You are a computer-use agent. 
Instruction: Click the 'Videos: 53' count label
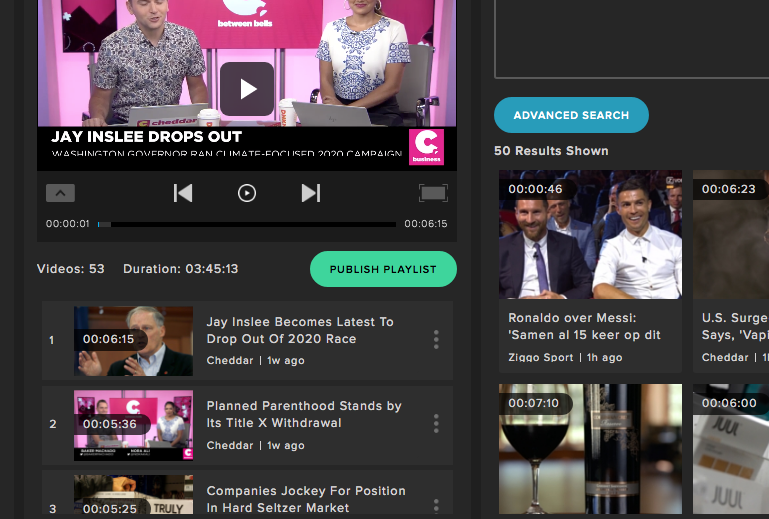pyautogui.click(x=71, y=269)
